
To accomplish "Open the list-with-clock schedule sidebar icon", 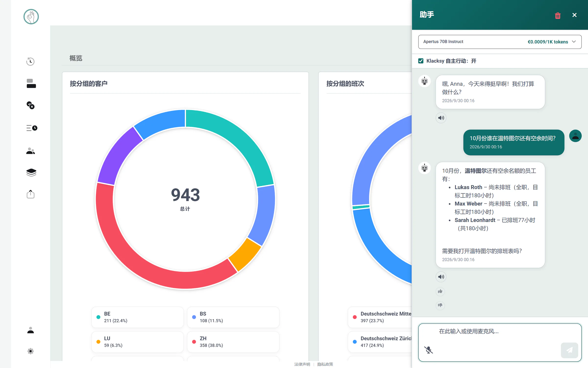I will pyautogui.click(x=32, y=128).
